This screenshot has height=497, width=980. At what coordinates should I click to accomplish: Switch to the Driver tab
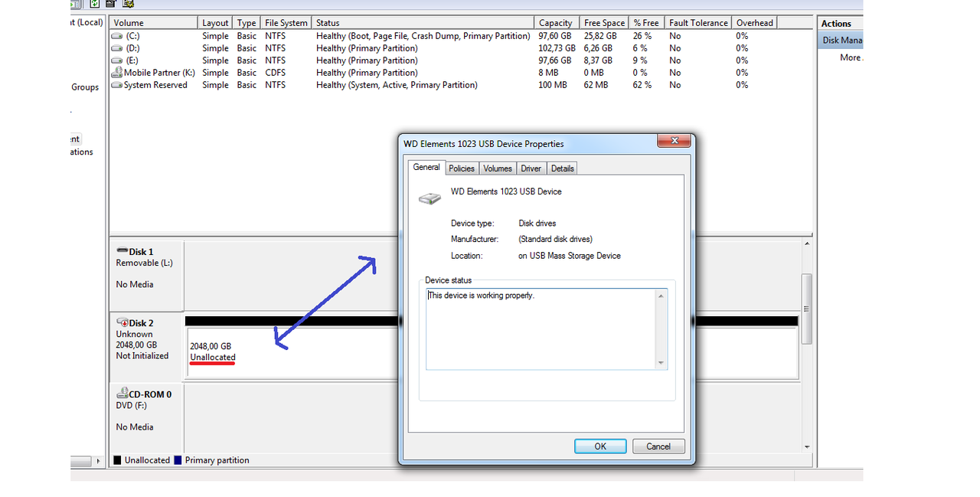(x=531, y=168)
